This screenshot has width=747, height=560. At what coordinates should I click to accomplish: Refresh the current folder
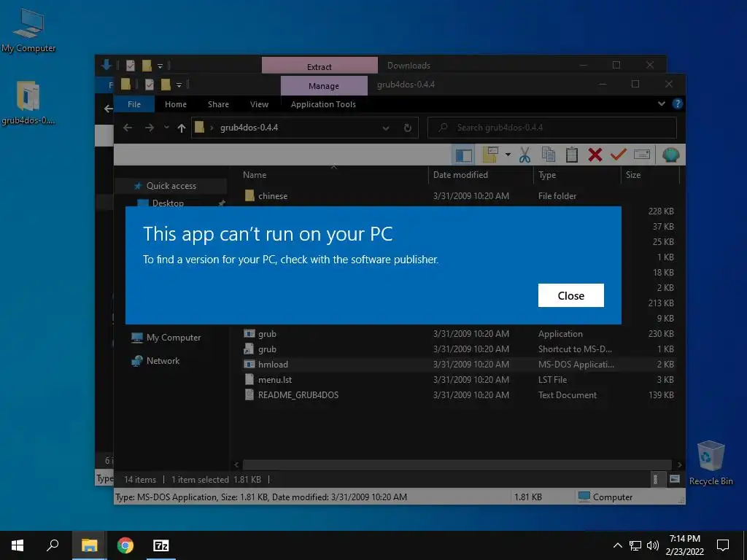(407, 128)
